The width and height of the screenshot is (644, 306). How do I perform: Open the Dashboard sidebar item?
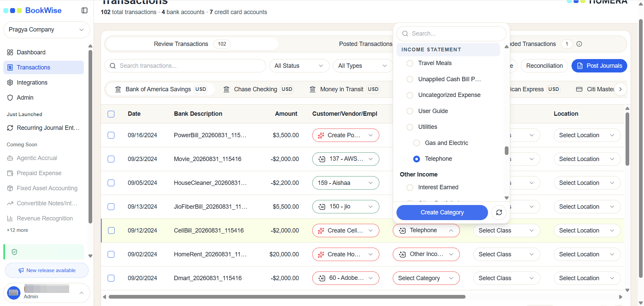44,52
